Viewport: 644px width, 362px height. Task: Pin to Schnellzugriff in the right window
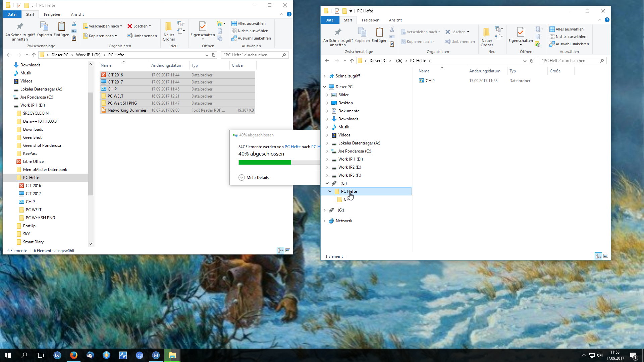(338, 33)
